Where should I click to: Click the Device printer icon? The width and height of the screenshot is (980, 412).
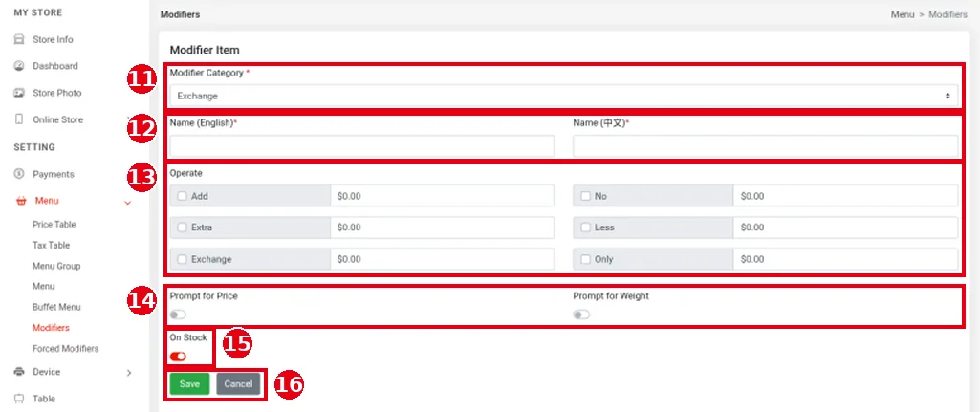click(19, 371)
